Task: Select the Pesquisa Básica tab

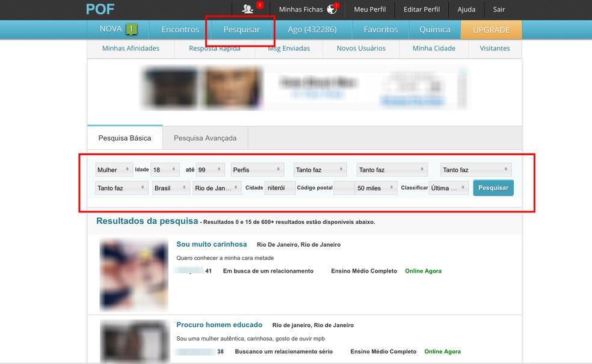Action: (125, 138)
